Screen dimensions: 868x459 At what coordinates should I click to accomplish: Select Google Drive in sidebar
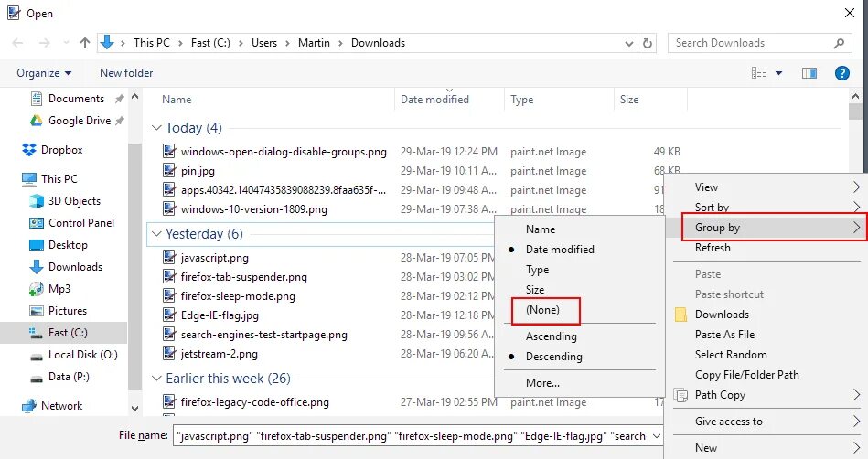(x=80, y=121)
